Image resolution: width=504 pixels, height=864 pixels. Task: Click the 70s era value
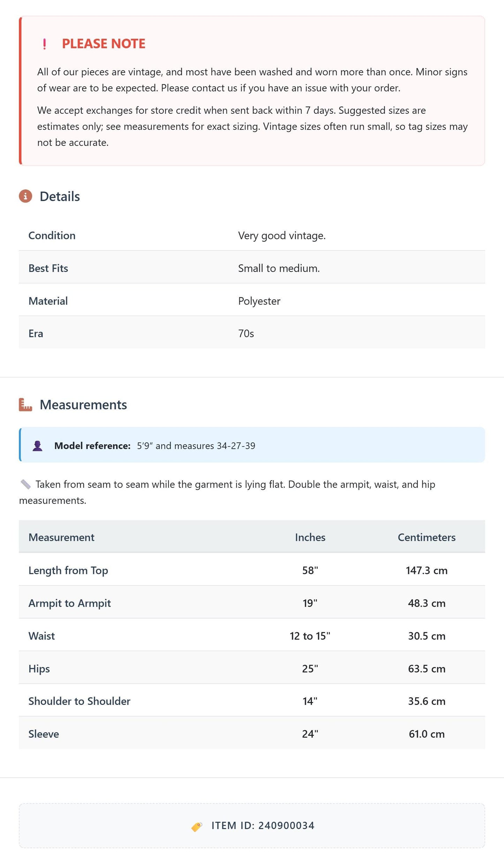tap(246, 334)
